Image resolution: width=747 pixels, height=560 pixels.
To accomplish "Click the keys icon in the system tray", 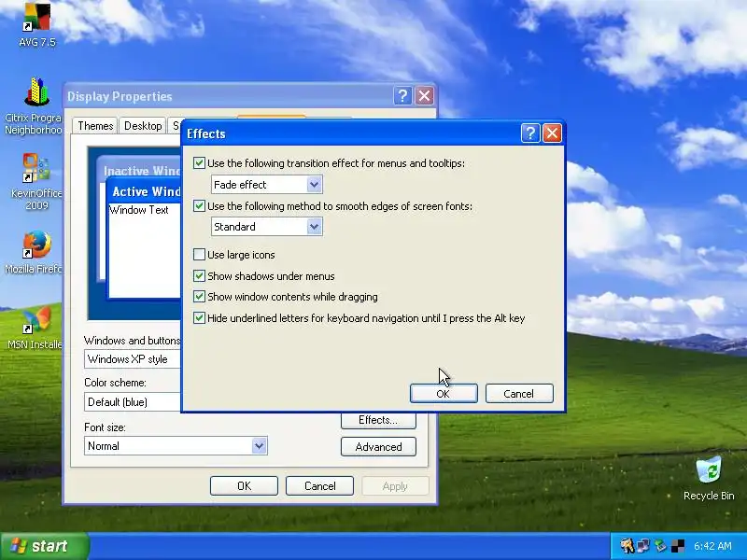I will [x=627, y=545].
